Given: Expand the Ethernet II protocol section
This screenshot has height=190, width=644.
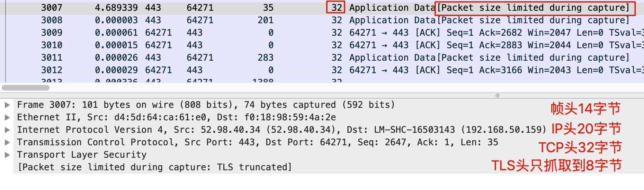Looking at the screenshot, I should click(x=7, y=118).
